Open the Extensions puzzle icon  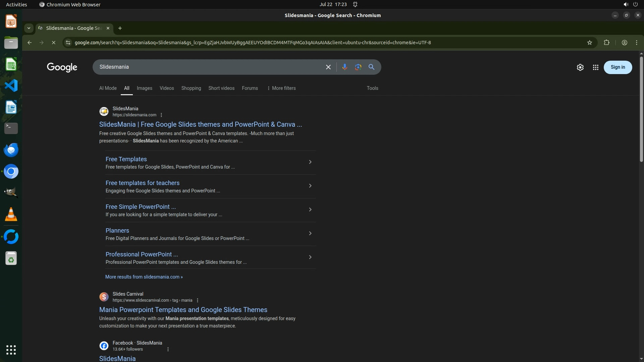606,43
